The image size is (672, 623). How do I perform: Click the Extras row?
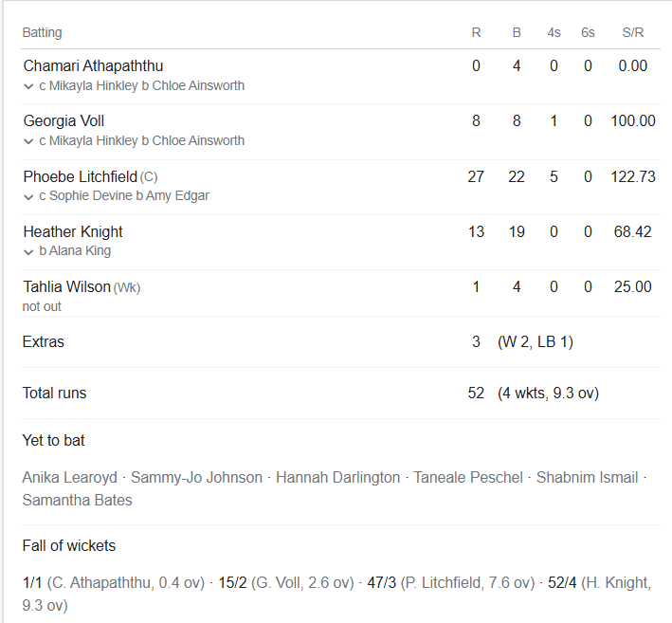44,341
